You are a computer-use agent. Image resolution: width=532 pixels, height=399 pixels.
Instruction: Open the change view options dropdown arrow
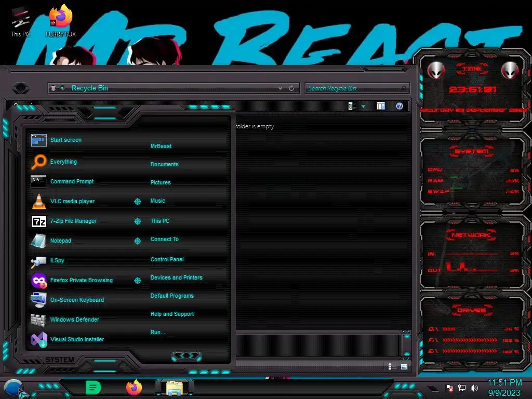(x=363, y=106)
